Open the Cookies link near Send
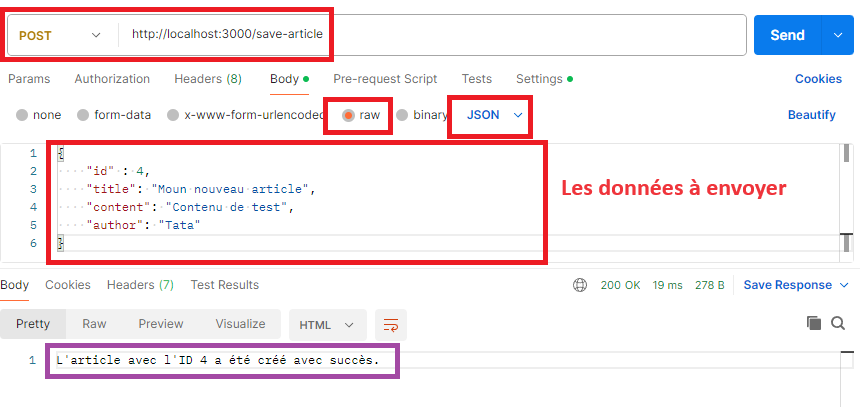This screenshot has height=407, width=860. 818,79
